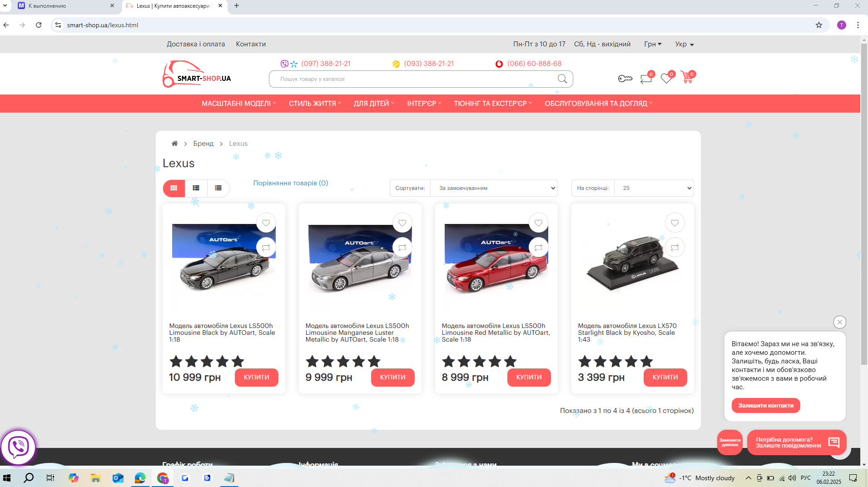Switch to grid view layout
The image size is (868, 487).
click(x=174, y=188)
